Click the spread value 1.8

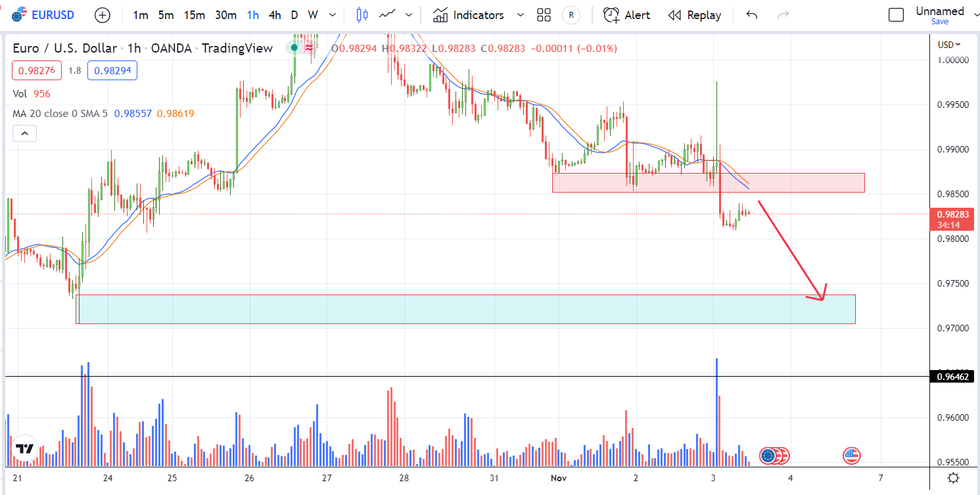[x=74, y=70]
